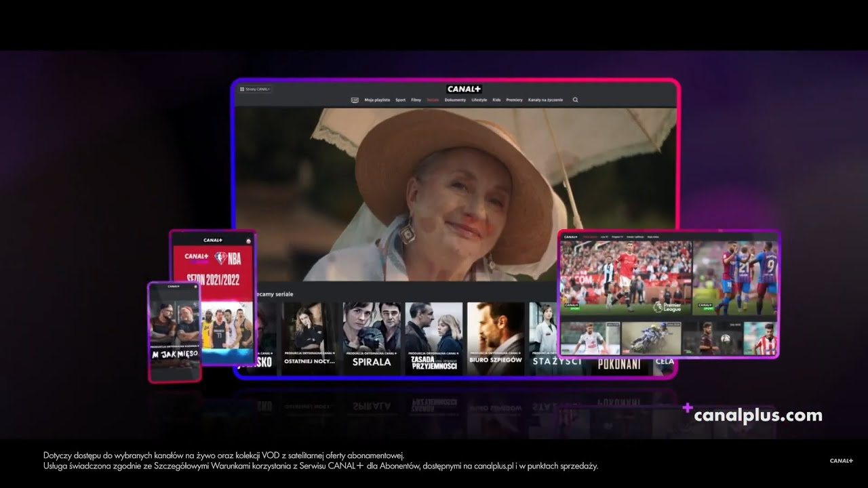
Task: Open the Spirala series poster
Action: (371, 338)
